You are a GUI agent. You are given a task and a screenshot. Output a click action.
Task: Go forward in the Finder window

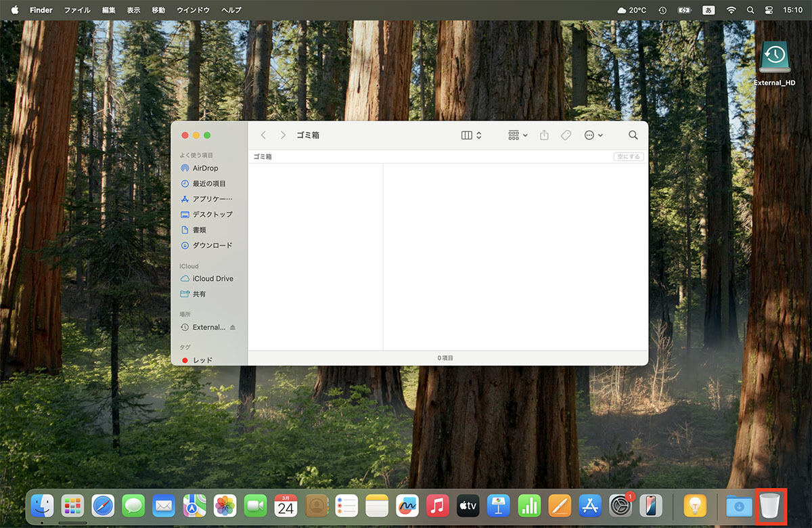(x=283, y=135)
